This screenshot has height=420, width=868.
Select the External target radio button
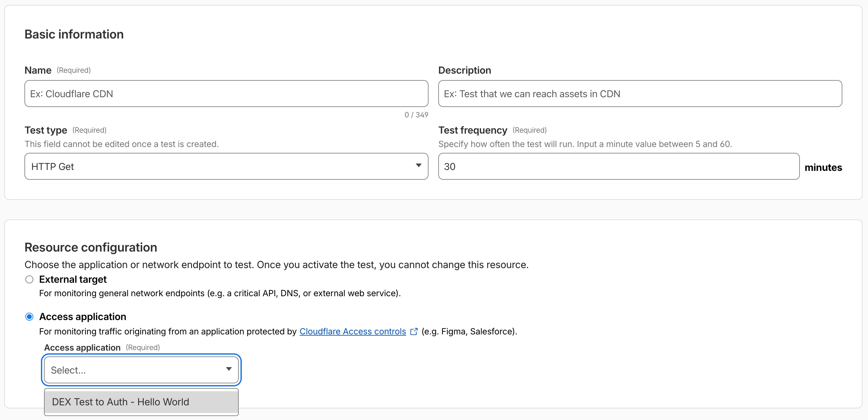(x=29, y=279)
